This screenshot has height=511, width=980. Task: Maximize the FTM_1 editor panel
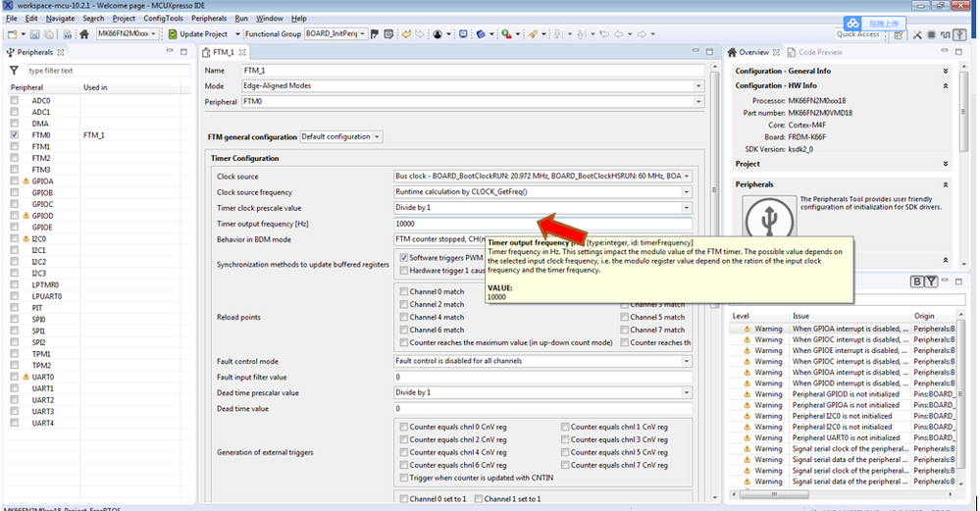click(709, 52)
